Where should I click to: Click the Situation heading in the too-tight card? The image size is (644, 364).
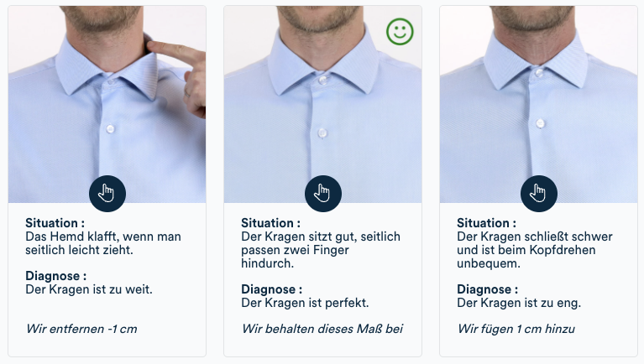point(486,223)
